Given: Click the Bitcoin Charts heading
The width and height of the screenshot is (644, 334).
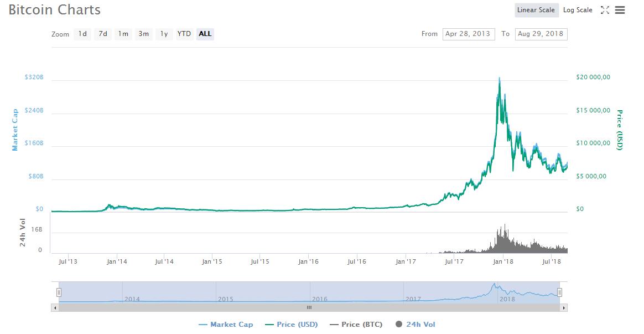Looking at the screenshot, I should [55, 10].
